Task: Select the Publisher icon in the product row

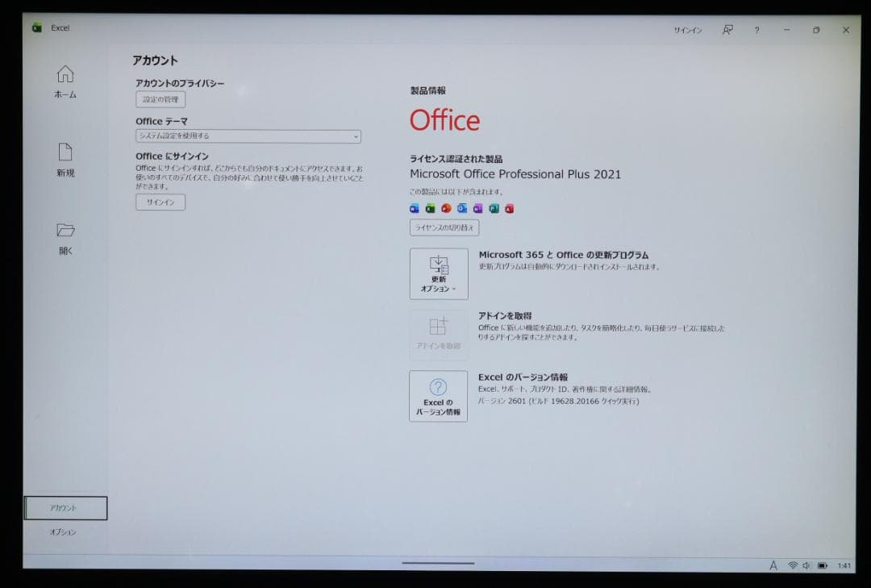Action: [493, 208]
